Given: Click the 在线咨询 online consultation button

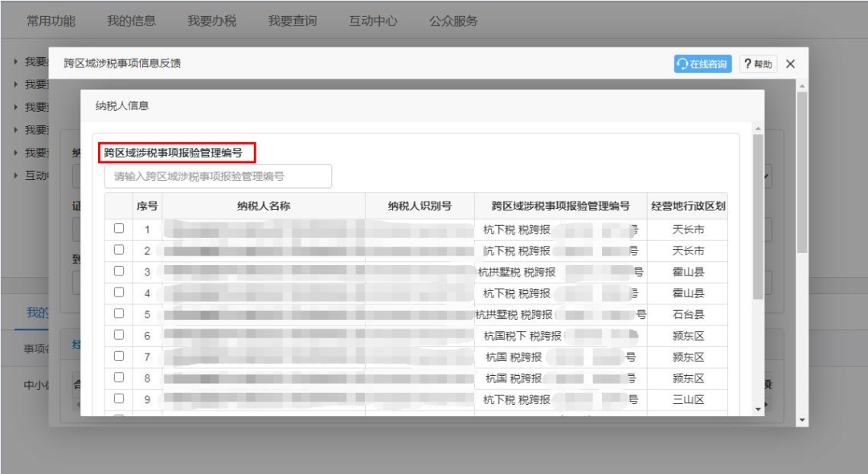Looking at the screenshot, I should coord(702,64).
